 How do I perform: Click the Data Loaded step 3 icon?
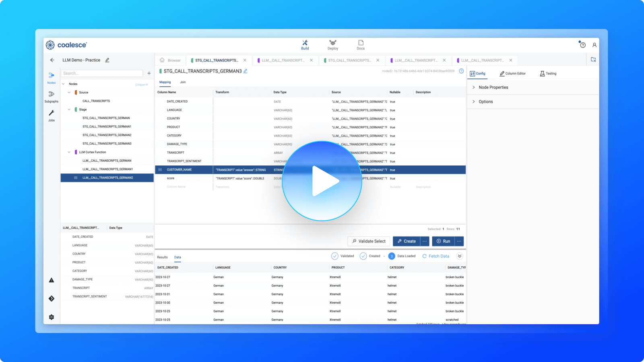click(392, 256)
